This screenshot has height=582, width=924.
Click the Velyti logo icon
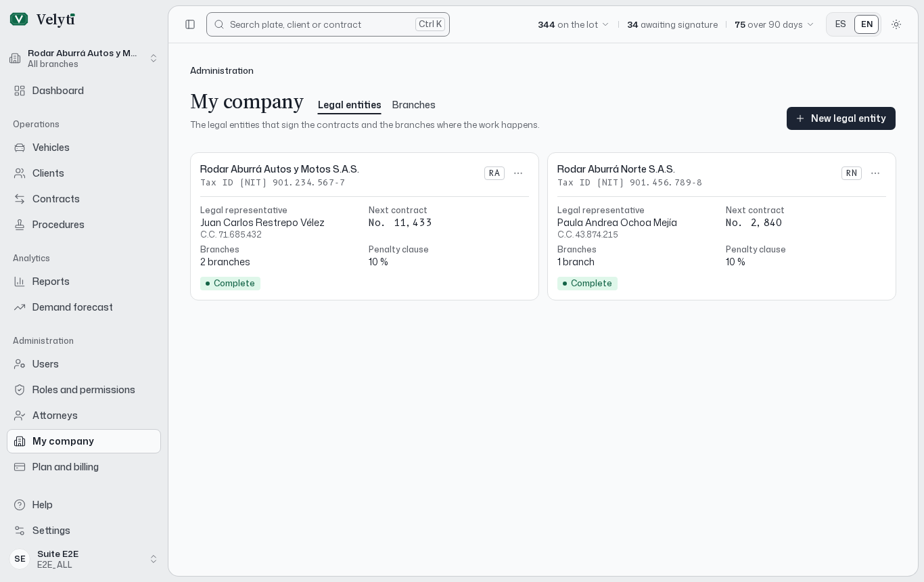tap(19, 19)
